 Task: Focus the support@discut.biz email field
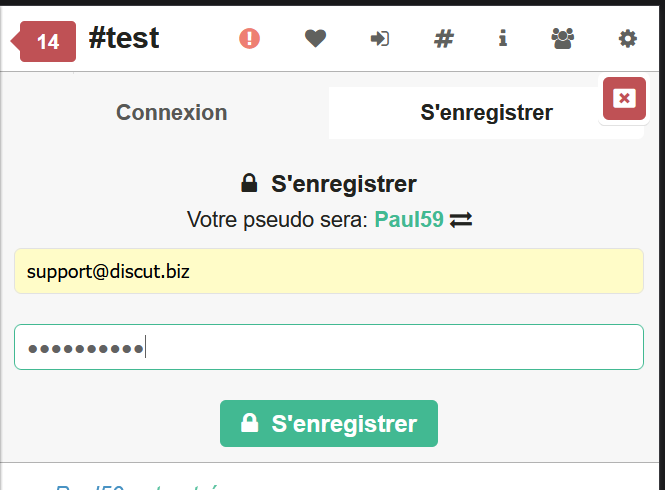328,271
